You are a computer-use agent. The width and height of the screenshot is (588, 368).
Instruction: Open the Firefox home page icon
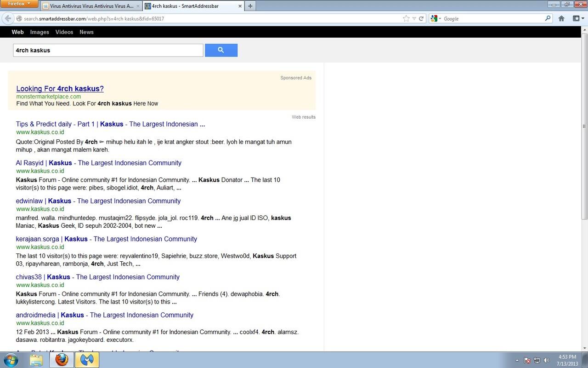tap(561, 19)
